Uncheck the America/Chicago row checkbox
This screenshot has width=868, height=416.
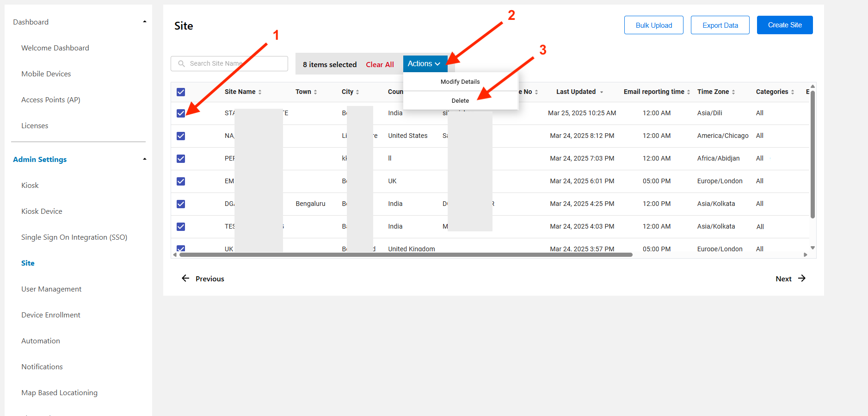[181, 136]
